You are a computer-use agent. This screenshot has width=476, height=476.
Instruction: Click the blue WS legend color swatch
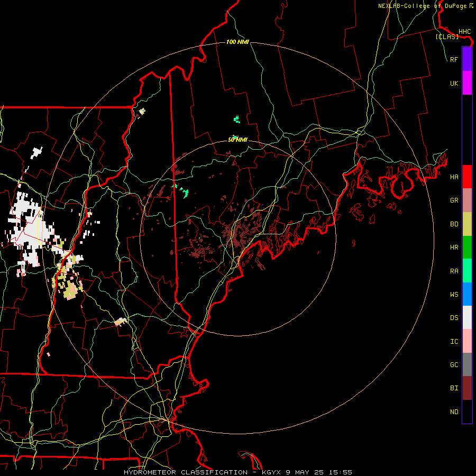pos(467,294)
